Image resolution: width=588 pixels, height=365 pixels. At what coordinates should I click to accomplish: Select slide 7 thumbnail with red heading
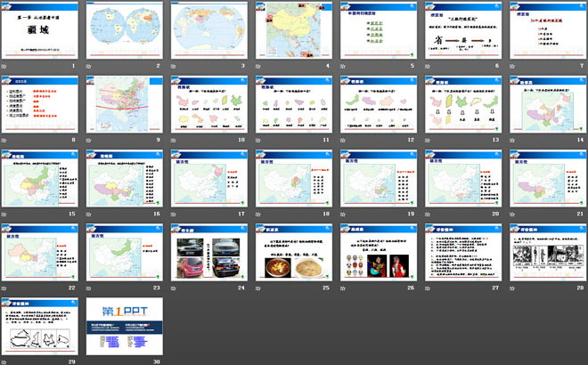(x=548, y=30)
